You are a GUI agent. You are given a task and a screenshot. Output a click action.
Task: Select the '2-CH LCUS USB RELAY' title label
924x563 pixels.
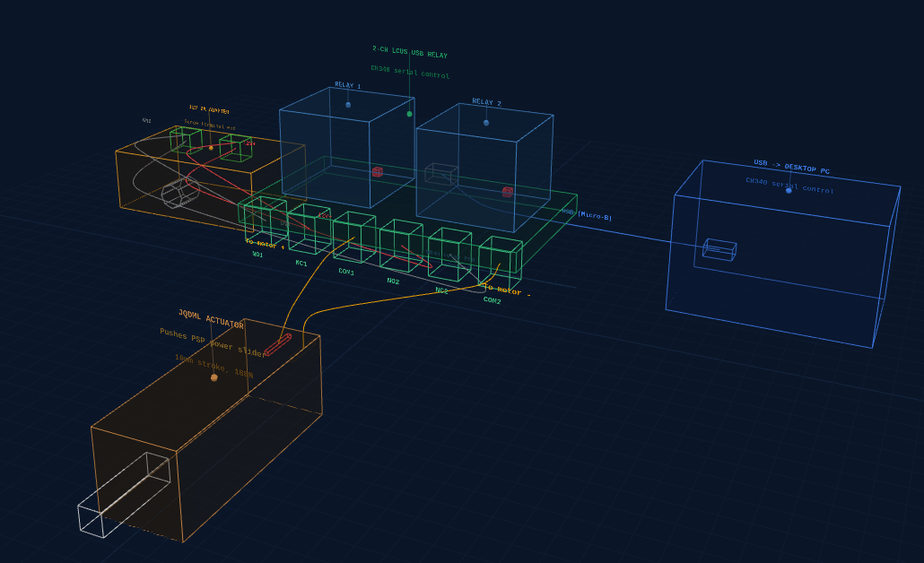409,54
